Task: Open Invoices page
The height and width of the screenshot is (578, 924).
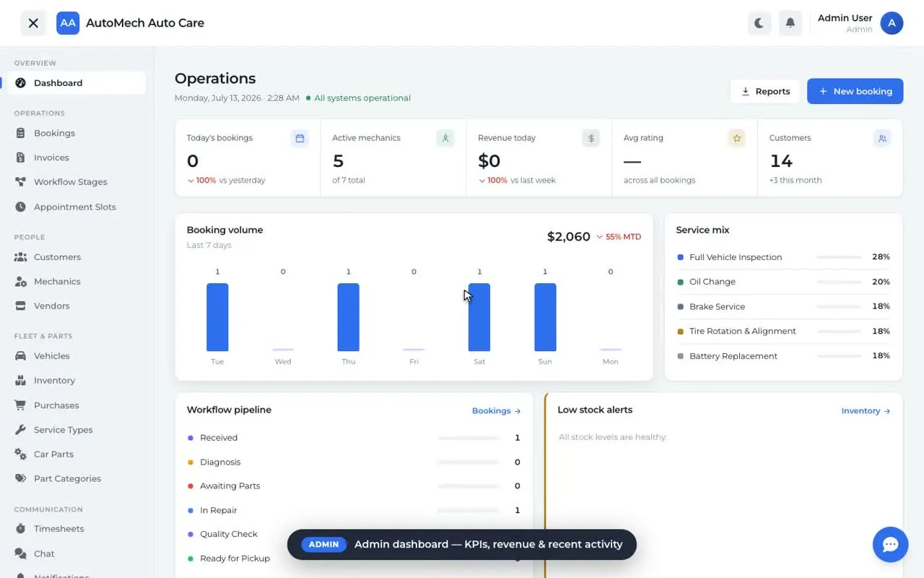Action: coord(77,158)
